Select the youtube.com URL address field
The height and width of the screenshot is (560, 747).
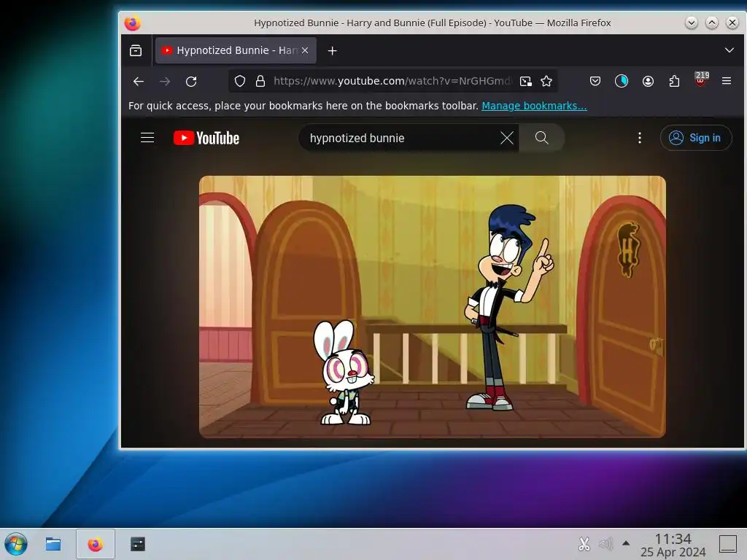[x=392, y=81]
